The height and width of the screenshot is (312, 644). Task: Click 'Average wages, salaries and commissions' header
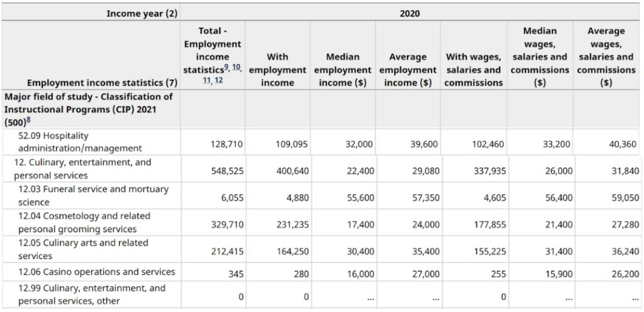coord(605,57)
